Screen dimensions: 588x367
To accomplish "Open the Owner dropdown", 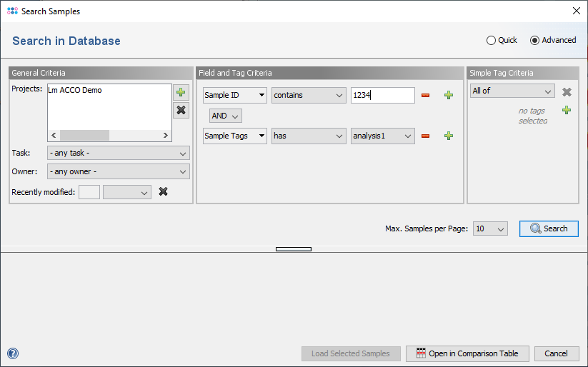I will coord(118,171).
